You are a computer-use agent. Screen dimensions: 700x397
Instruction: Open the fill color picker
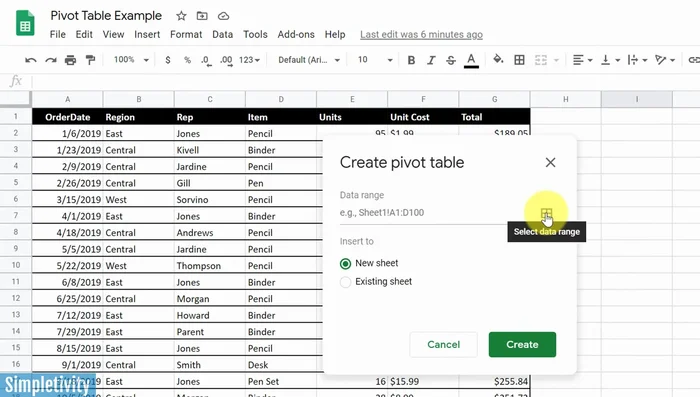tap(498, 59)
